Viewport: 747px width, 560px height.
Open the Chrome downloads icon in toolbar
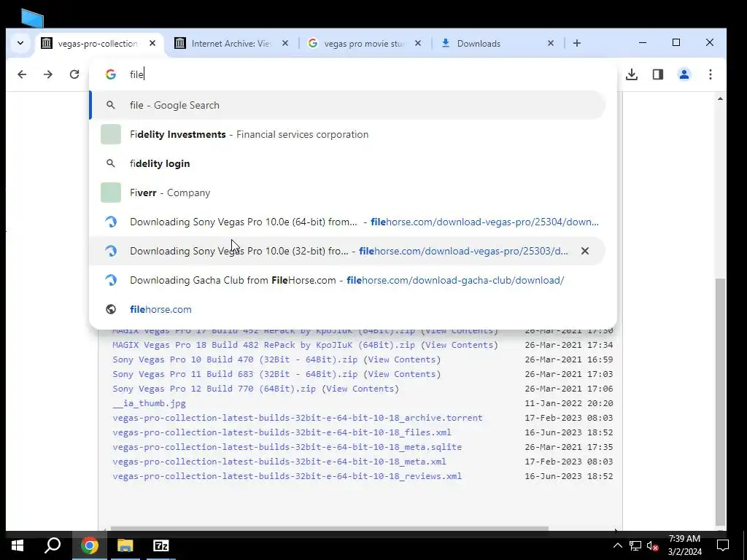632,74
